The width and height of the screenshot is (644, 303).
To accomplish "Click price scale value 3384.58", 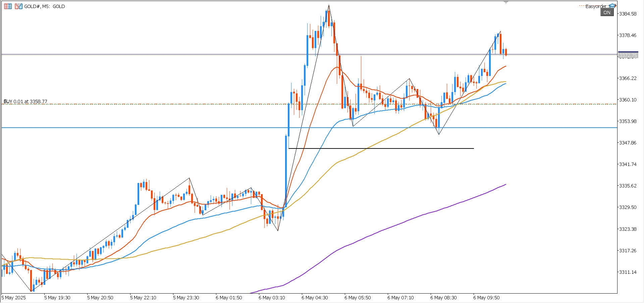I will click(628, 14).
